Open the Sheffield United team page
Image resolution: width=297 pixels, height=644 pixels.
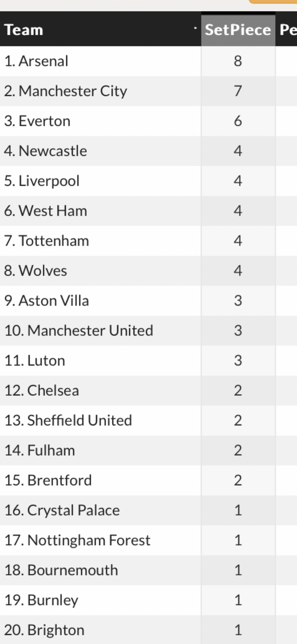coord(80,421)
